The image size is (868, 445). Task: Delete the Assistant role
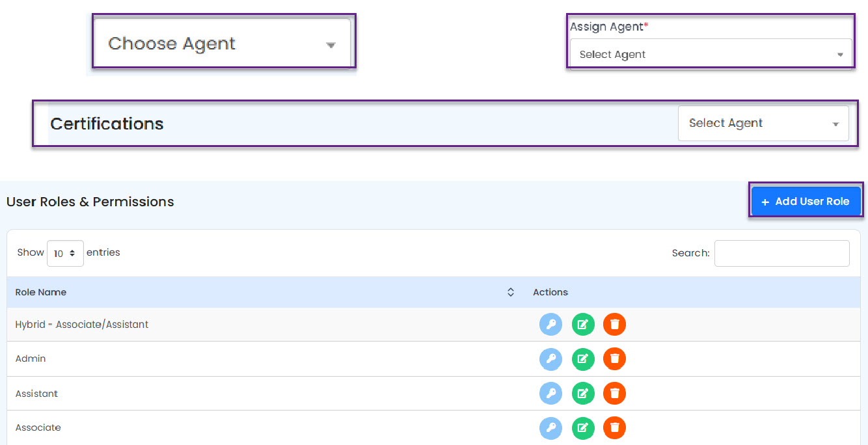click(x=614, y=393)
